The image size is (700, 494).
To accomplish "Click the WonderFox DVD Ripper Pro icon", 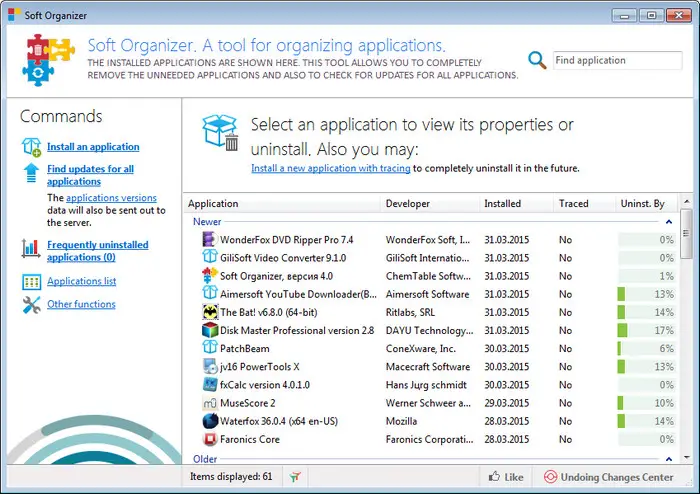I will click(x=210, y=240).
